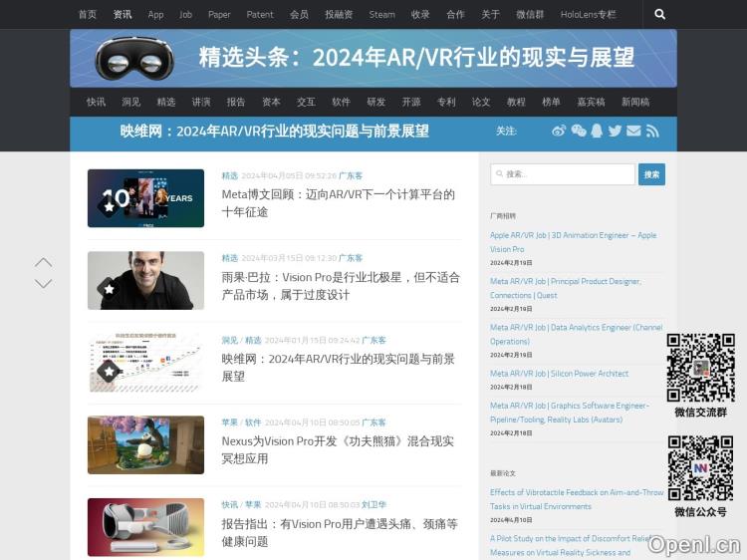This screenshot has height=560, width=747.
Task: Click the Kung Fu Panda article thumbnail
Action: pyautogui.click(x=145, y=444)
